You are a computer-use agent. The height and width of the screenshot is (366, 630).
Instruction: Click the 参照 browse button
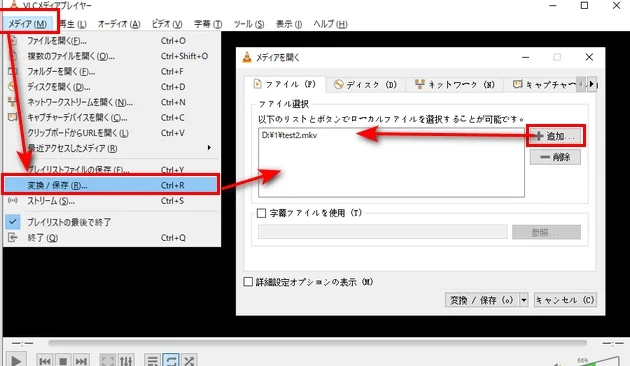tap(546, 232)
